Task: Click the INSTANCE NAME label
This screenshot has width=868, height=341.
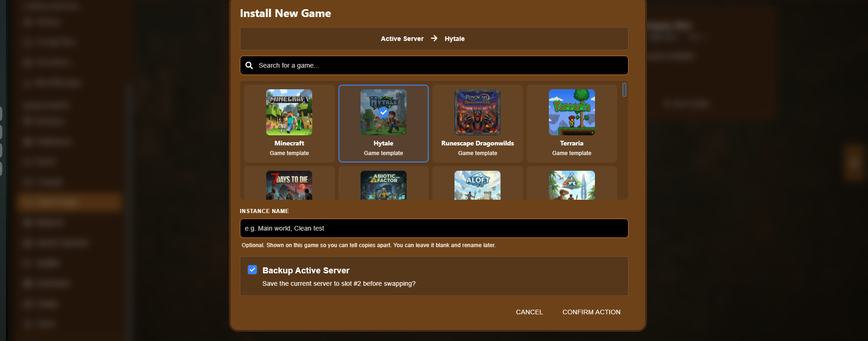Action: click(264, 211)
